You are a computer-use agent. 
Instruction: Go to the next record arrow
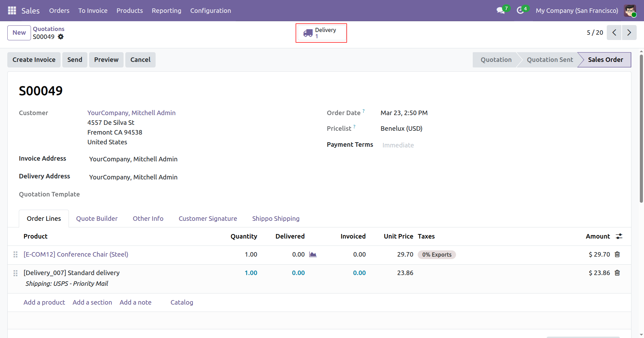tap(629, 33)
